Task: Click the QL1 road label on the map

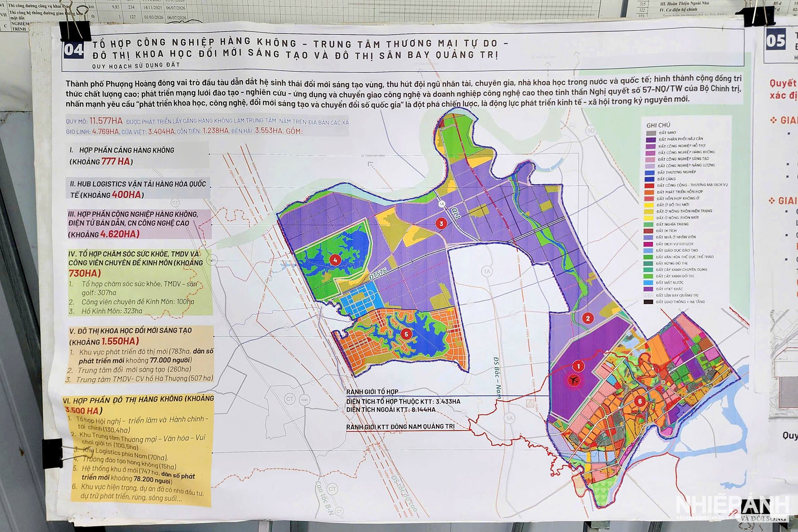Action: (x=456, y=213)
